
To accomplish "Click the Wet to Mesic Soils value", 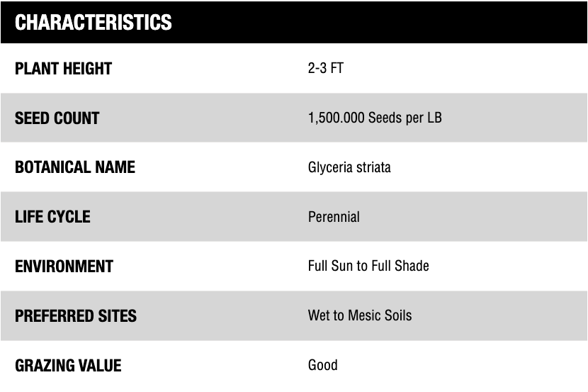I will point(359,315).
